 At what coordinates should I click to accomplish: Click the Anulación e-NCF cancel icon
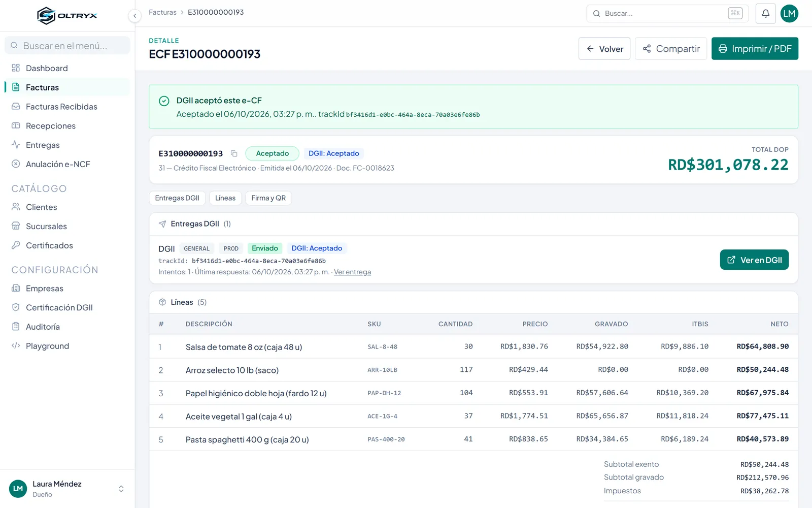(16, 164)
